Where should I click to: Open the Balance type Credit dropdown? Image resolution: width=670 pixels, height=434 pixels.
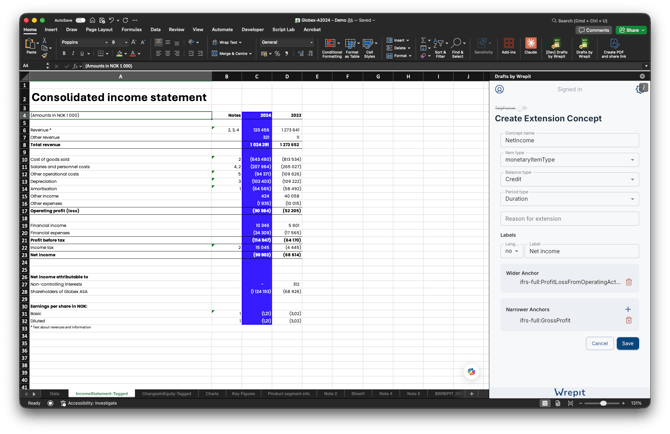[570, 179]
